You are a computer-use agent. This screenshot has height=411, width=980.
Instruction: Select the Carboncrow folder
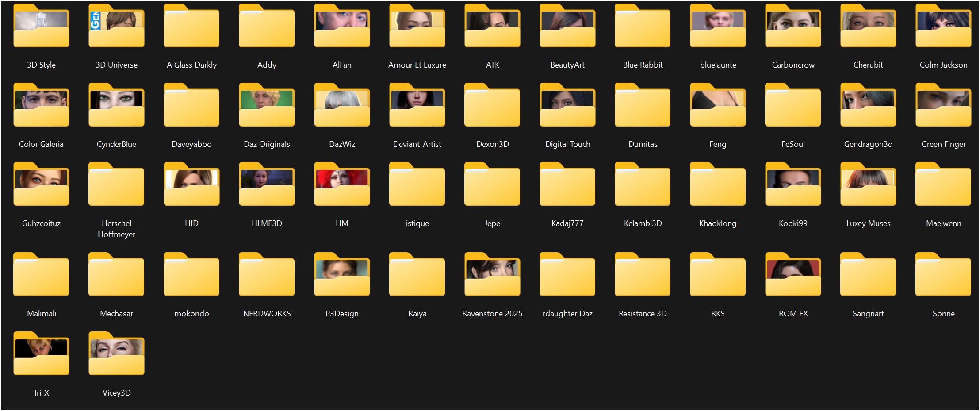click(793, 26)
